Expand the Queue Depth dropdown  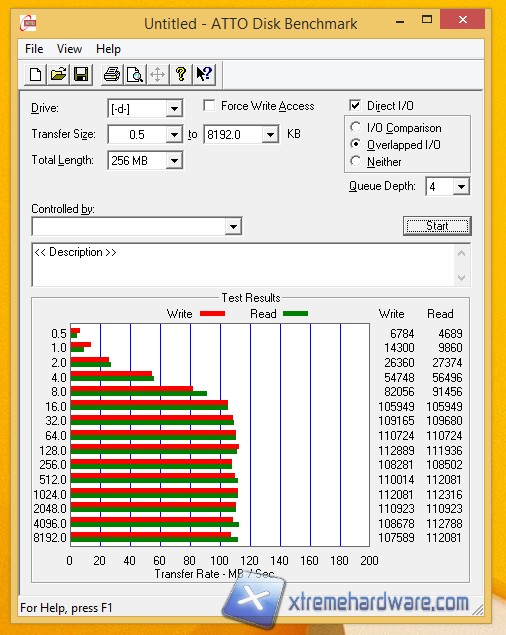click(x=461, y=187)
